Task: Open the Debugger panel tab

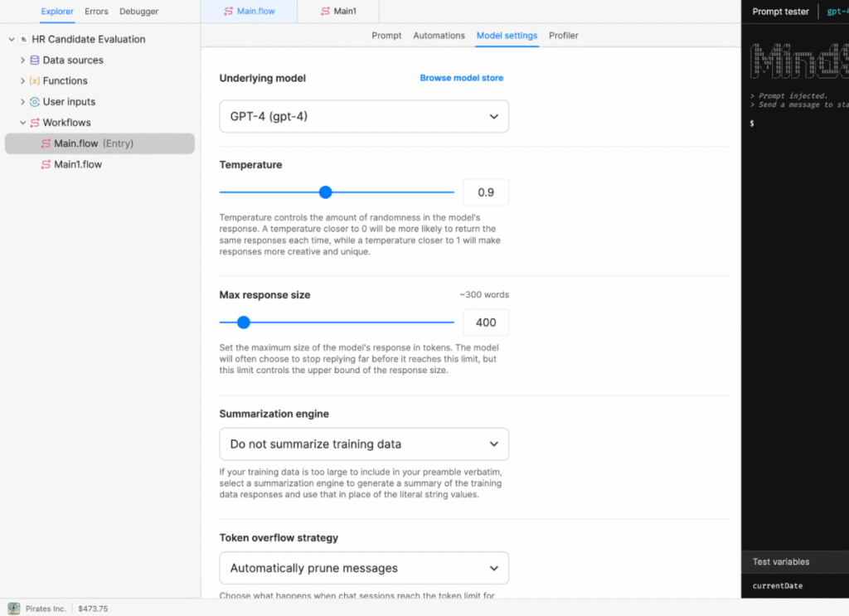Action: pyautogui.click(x=138, y=12)
